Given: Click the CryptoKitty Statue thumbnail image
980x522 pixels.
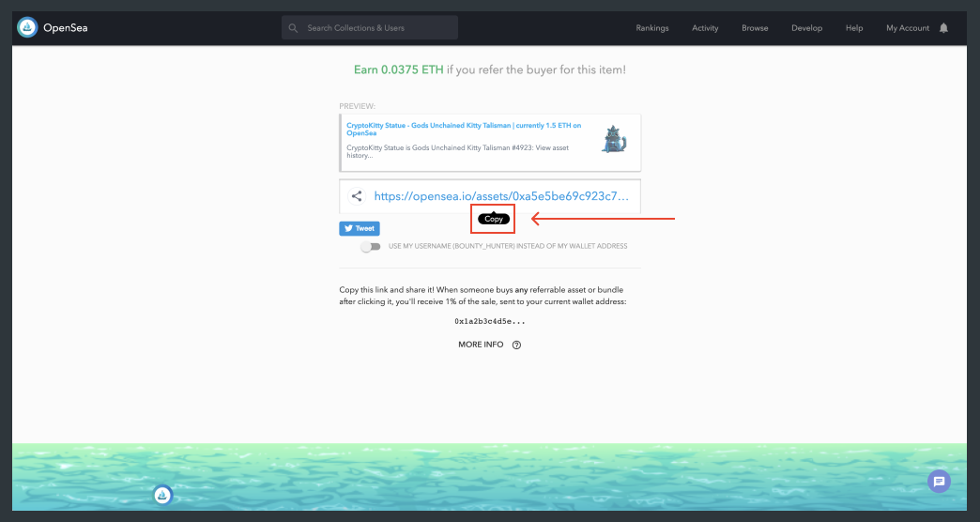Looking at the screenshot, I should point(614,139).
